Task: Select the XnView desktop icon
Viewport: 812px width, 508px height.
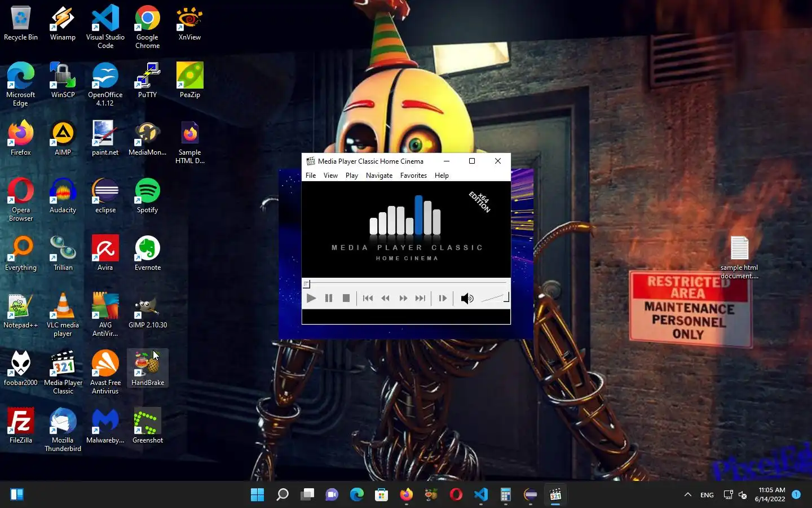Action: coord(189,24)
